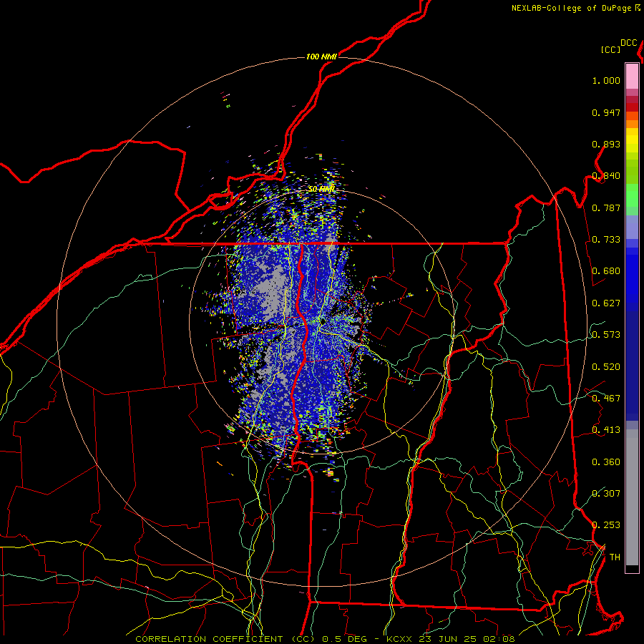Screen dimensions: 644x644
Task: Click the 0.733 scale value
Action: point(606,240)
